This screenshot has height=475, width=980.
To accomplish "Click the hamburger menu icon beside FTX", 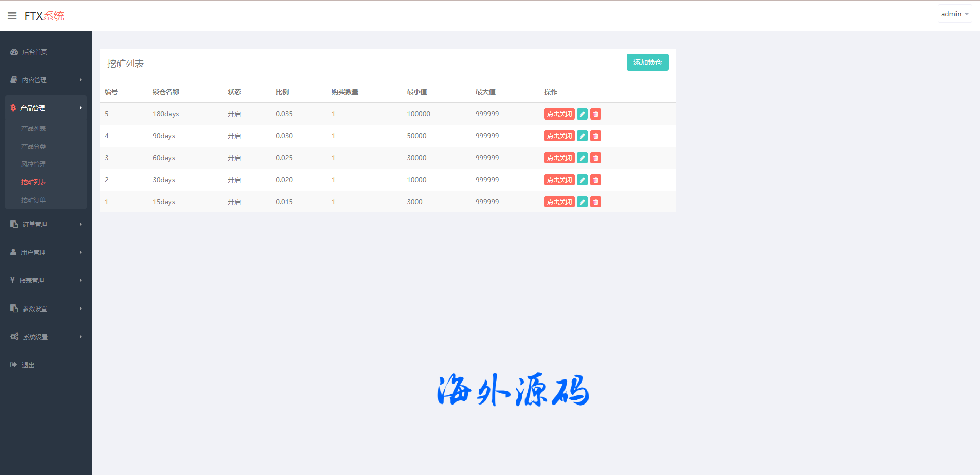I will coord(12,16).
